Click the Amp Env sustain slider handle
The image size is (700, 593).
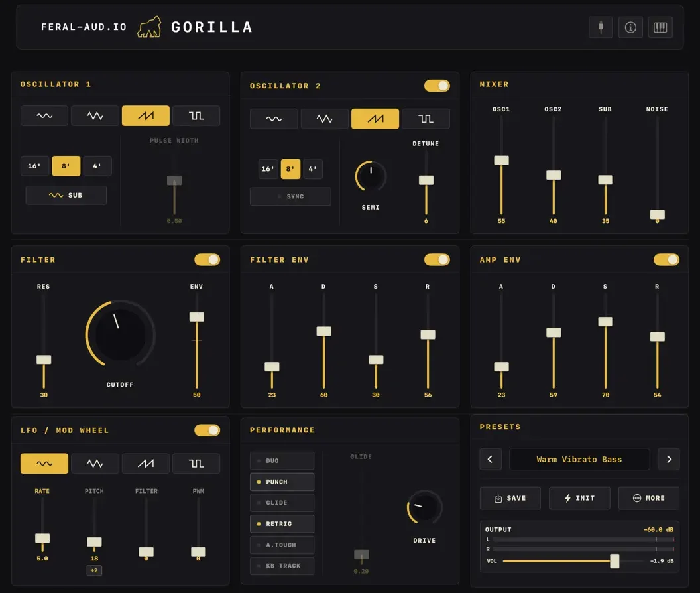pyautogui.click(x=605, y=322)
